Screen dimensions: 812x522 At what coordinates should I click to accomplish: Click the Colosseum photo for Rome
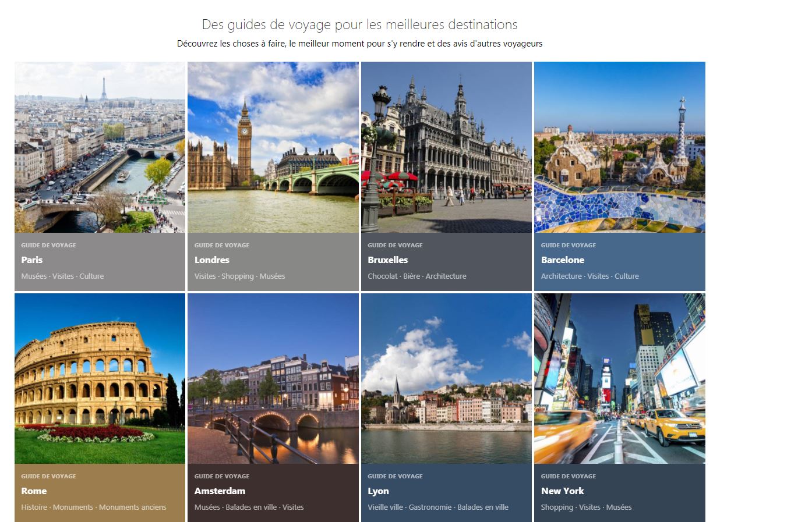click(100, 378)
